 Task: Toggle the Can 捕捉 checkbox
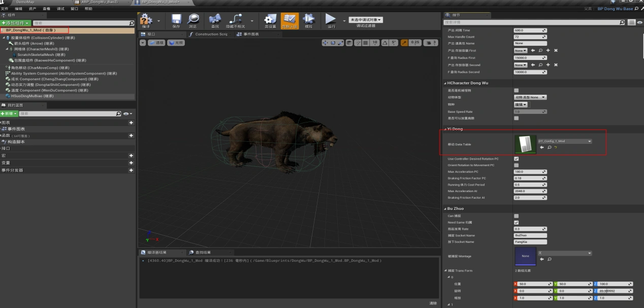[x=517, y=216]
